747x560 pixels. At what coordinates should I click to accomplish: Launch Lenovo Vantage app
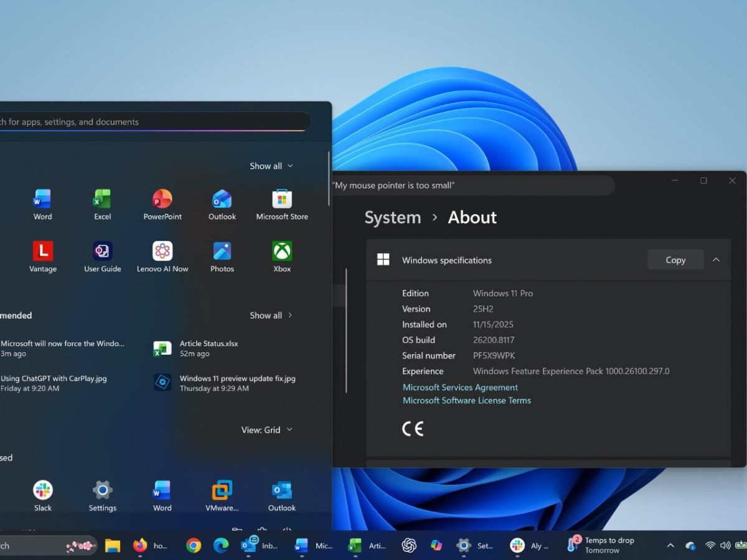pyautogui.click(x=42, y=257)
